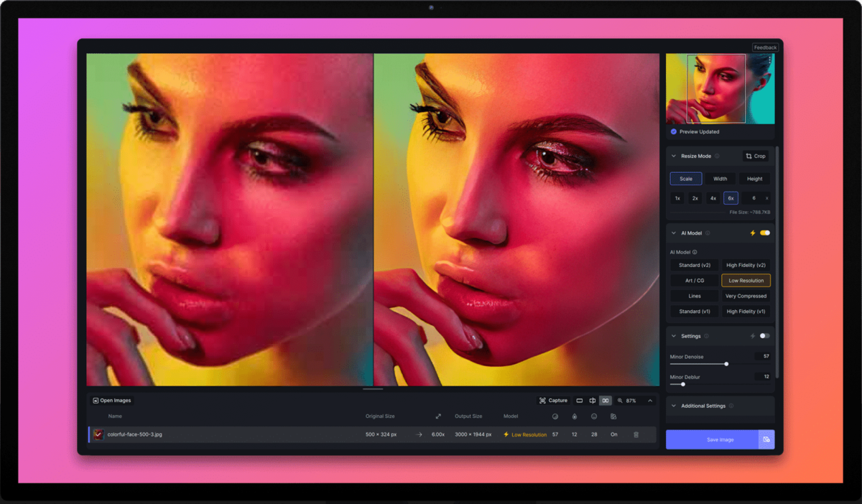This screenshot has width=862, height=504.
Task: Select the Standard (v2) model
Action: click(695, 266)
